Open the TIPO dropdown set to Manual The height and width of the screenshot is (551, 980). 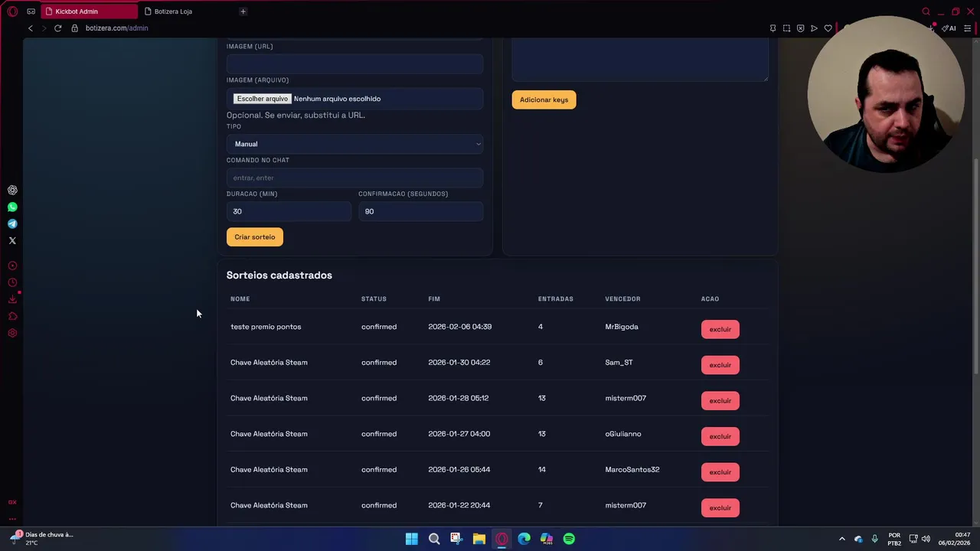point(354,144)
